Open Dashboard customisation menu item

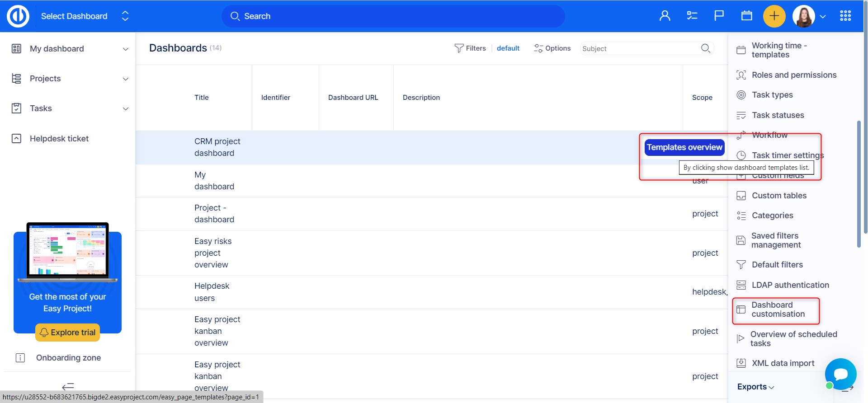tap(778, 309)
